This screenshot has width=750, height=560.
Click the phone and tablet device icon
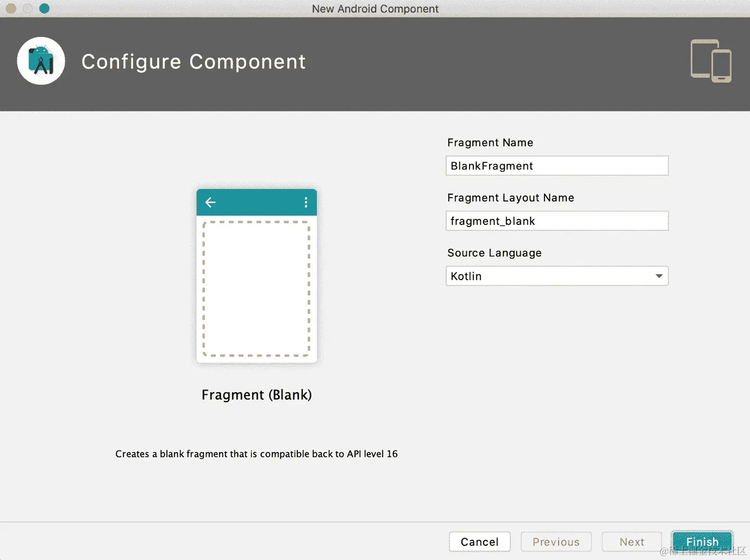pos(711,61)
